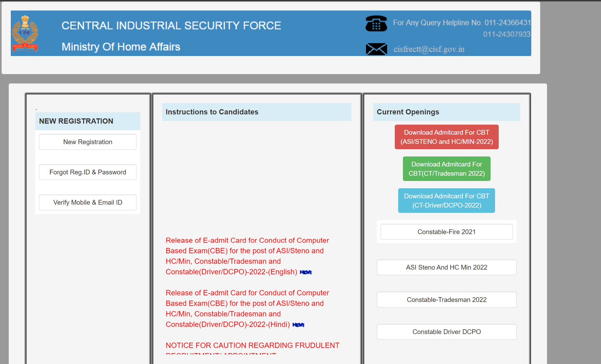Open E-admit Card release notice (Hindi)
This screenshot has height=364, width=601.
[247, 309]
